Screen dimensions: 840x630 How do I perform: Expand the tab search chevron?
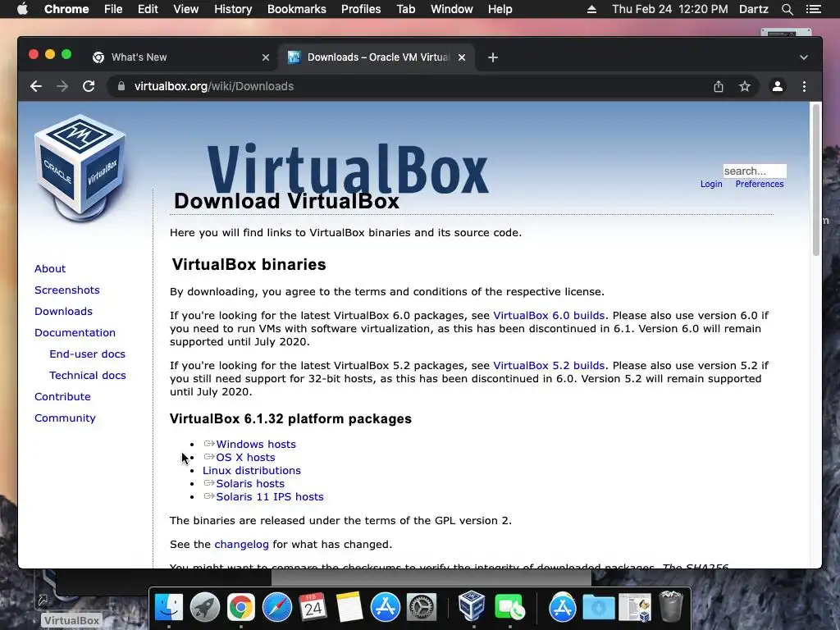[x=804, y=57]
